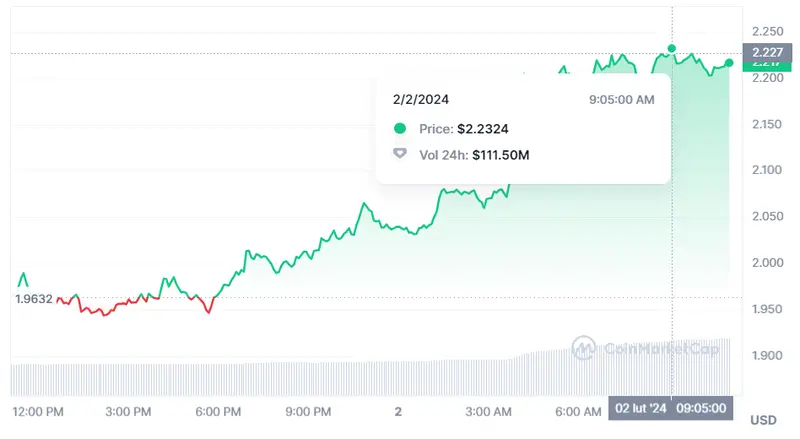
Task: Click the 3:00 AM time axis label
Action: click(489, 411)
